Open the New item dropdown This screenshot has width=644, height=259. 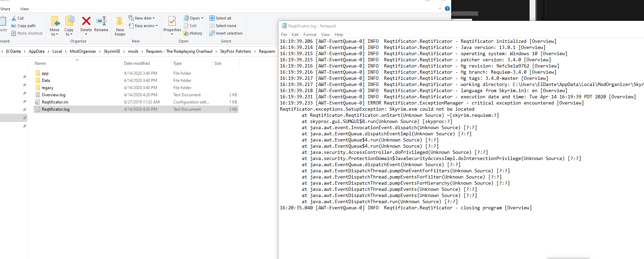point(141,18)
